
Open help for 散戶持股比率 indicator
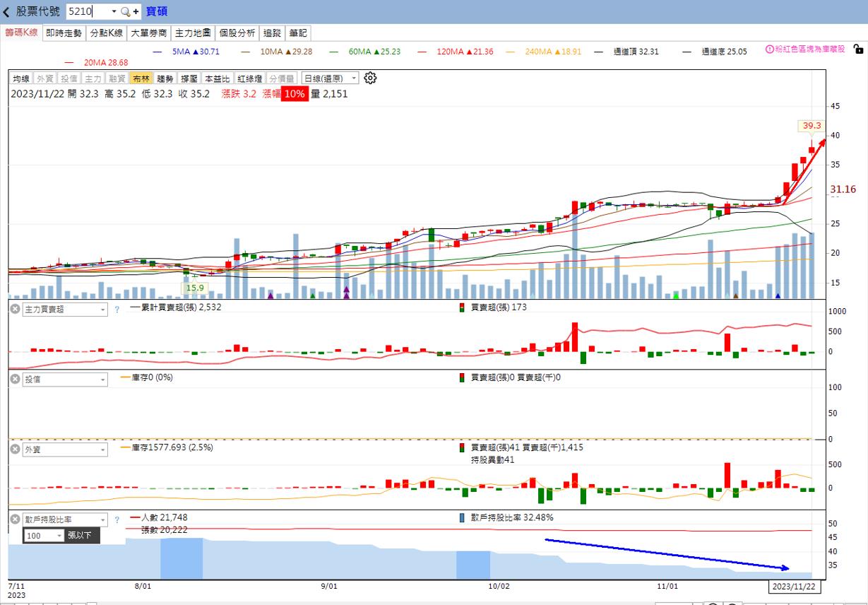117,519
